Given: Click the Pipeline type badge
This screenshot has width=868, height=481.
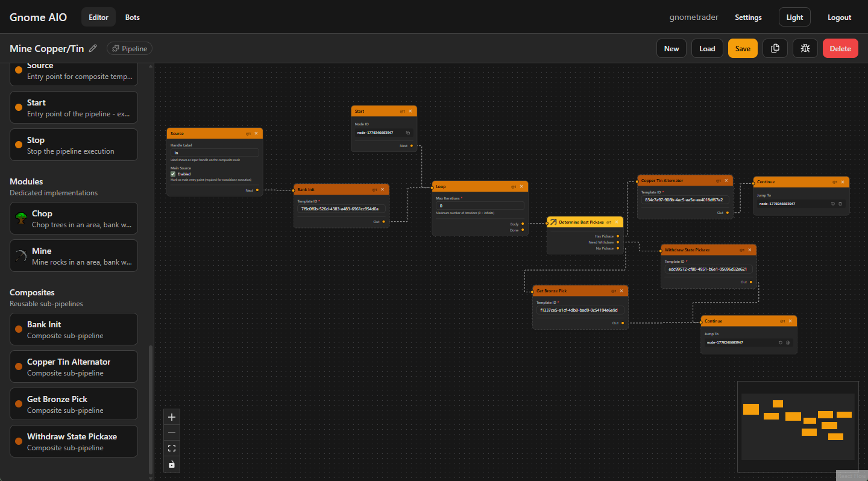Looking at the screenshot, I should [130, 48].
